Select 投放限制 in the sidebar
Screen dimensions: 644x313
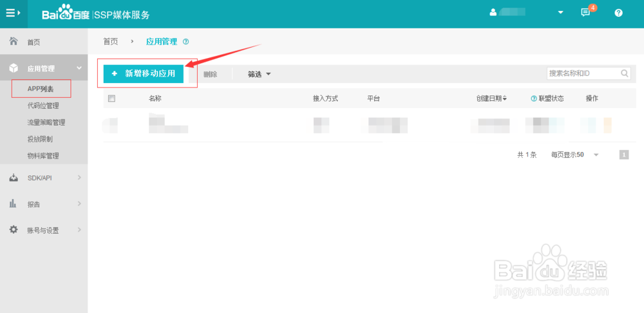pyautogui.click(x=40, y=139)
